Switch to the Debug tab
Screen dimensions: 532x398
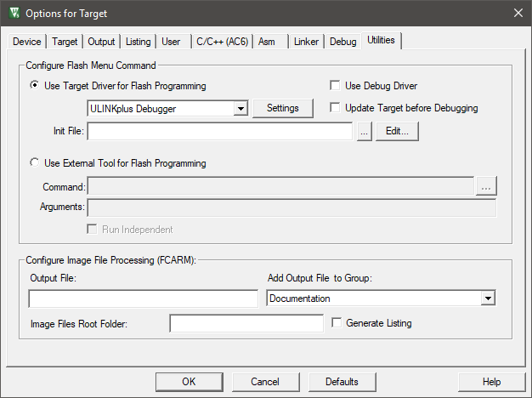[342, 42]
